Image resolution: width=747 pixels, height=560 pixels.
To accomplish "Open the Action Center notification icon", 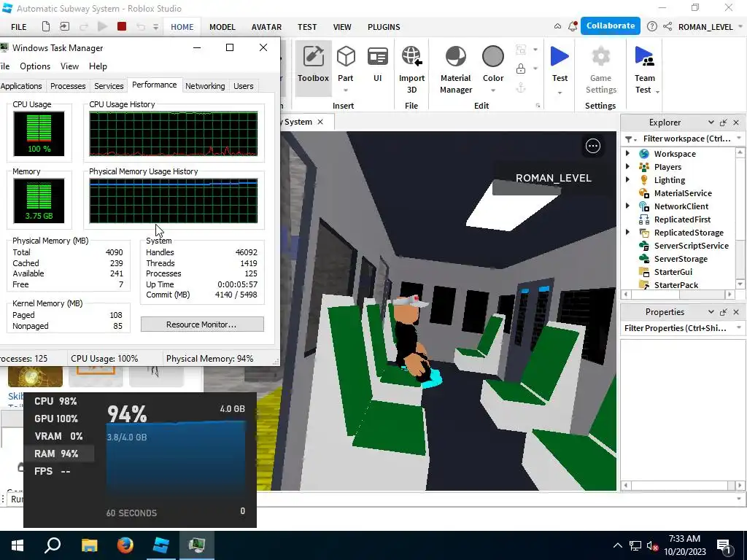I will click(724, 545).
